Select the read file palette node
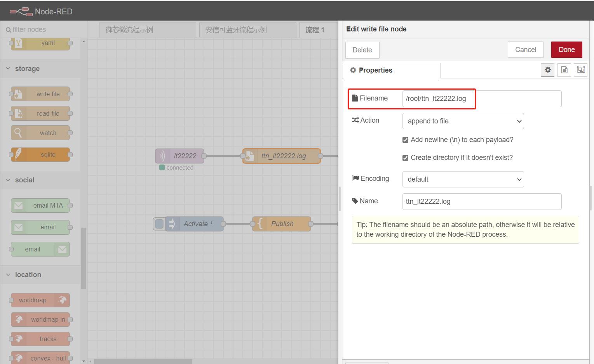This screenshot has width=594, height=364. point(40,113)
